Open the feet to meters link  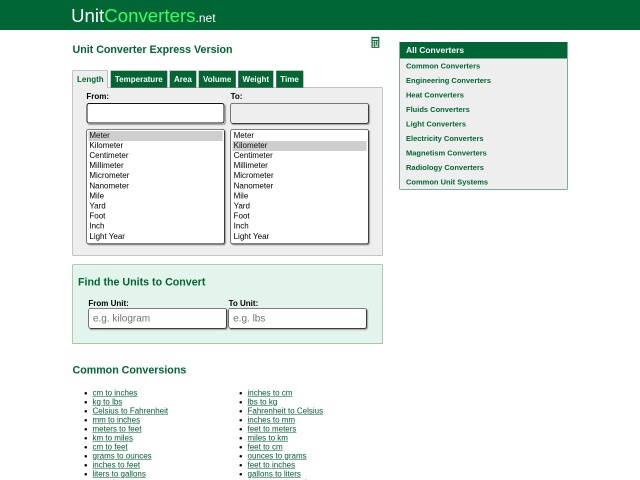(272, 429)
